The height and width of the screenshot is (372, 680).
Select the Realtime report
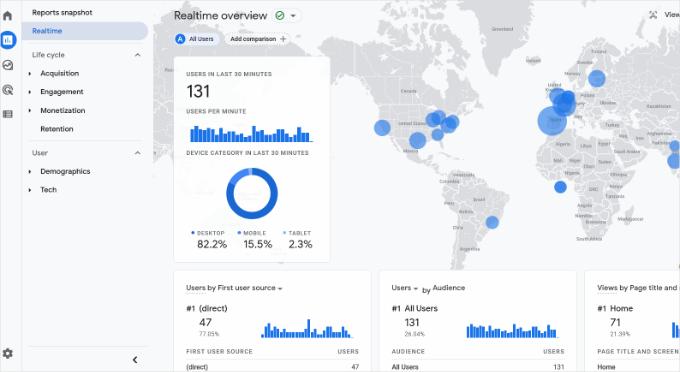pos(85,31)
